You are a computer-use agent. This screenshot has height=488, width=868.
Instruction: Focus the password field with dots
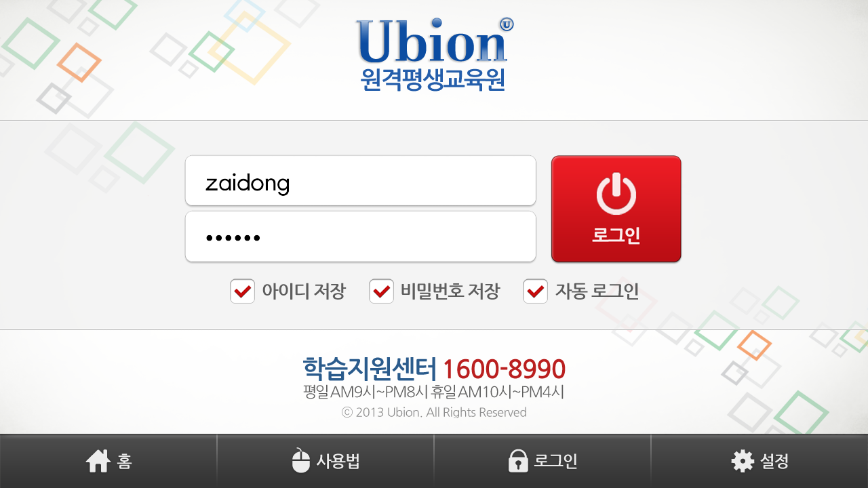tap(361, 237)
